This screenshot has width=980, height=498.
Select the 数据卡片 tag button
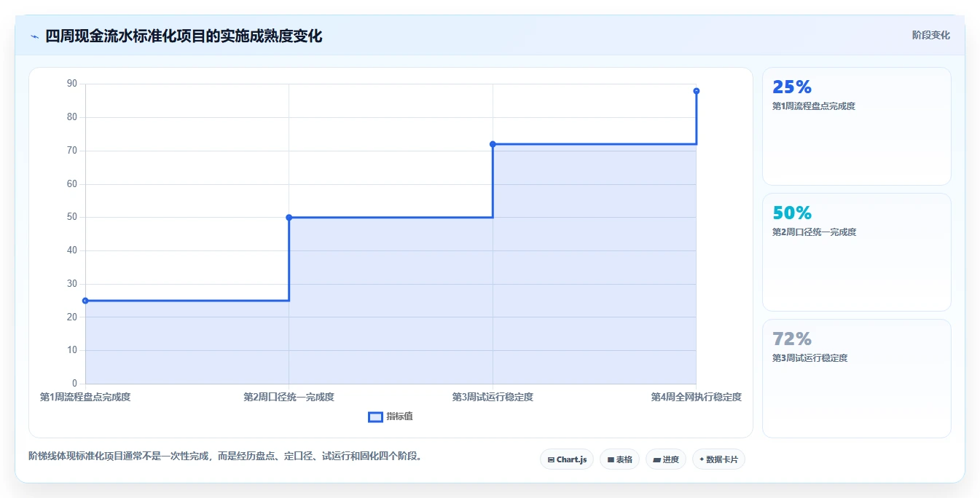(718, 459)
